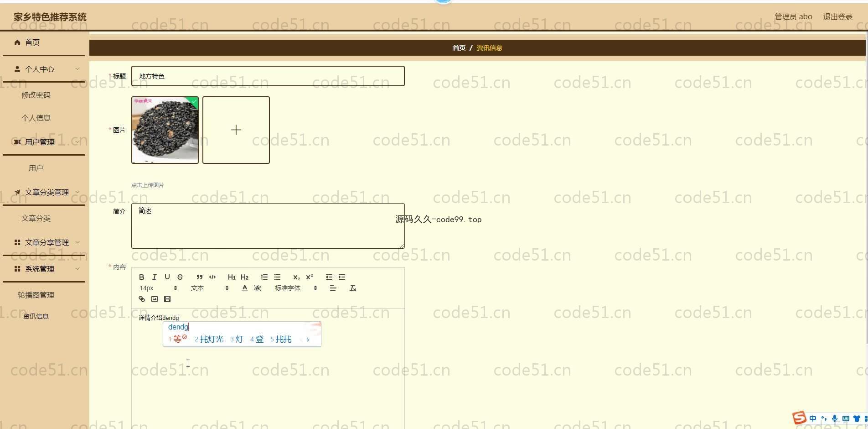This screenshot has width=868, height=429.
Task: Choose IME candidate 4 登
Action: pos(257,339)
